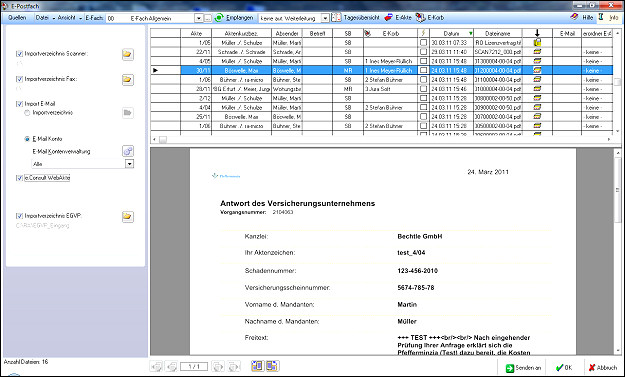Go to next page of preview
Image resolution: width=625 pixels, height=377 pixels.
click(218, 366)
